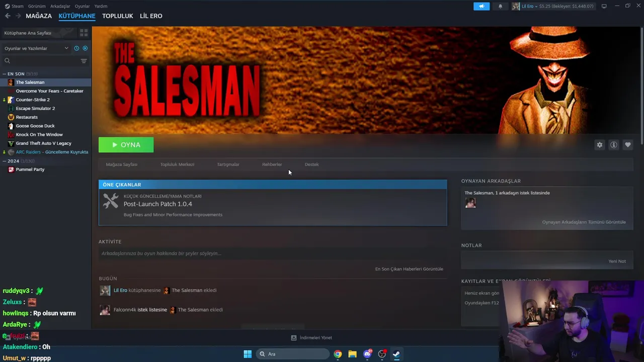Screen dimensions: 644x362
Task: Open Windows Start menu
Action: [248, 354]
